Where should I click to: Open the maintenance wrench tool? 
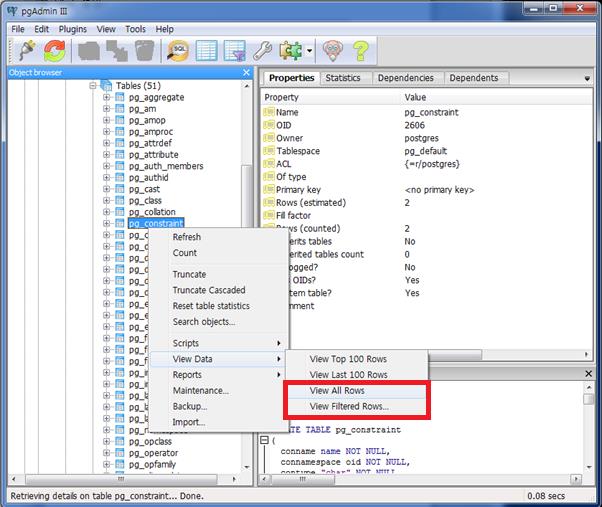point(263,50)
